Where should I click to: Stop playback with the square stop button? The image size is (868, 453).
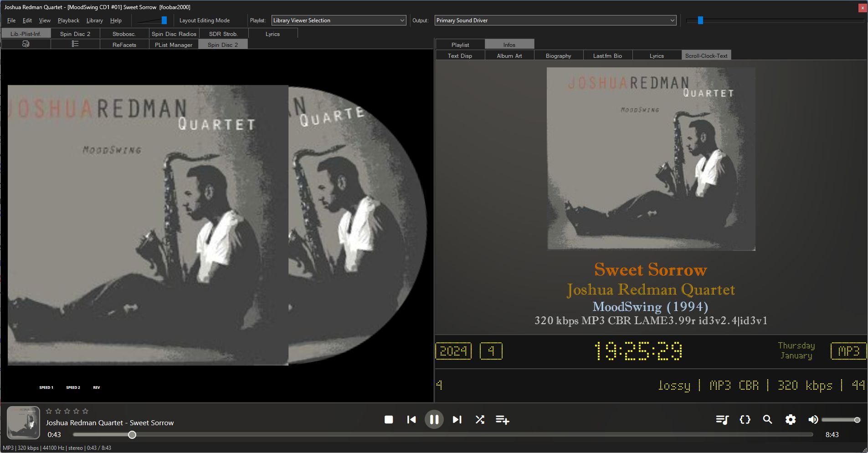pos(389,419)
